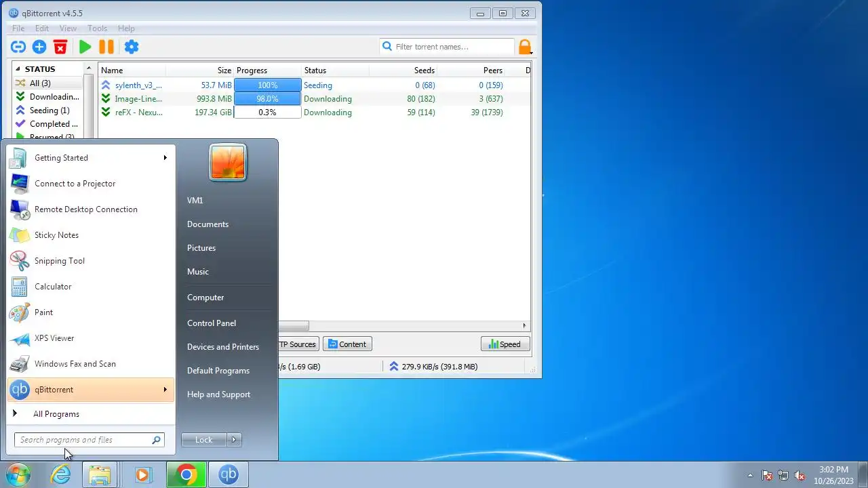Expand the qBittorrent Start menu jump list arrow
868x488 pixels.
(165, 390)
